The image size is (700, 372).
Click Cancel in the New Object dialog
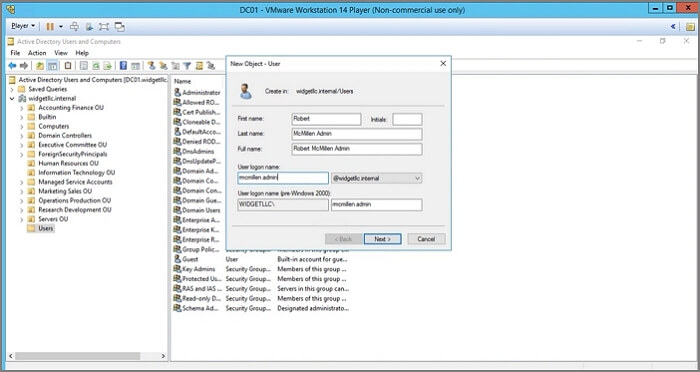coord(426,239)
